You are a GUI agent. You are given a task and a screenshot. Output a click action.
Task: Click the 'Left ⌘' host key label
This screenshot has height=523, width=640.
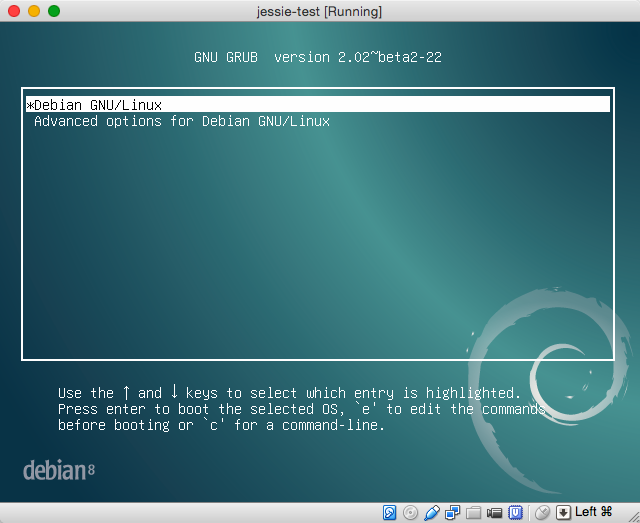[593, 512]
